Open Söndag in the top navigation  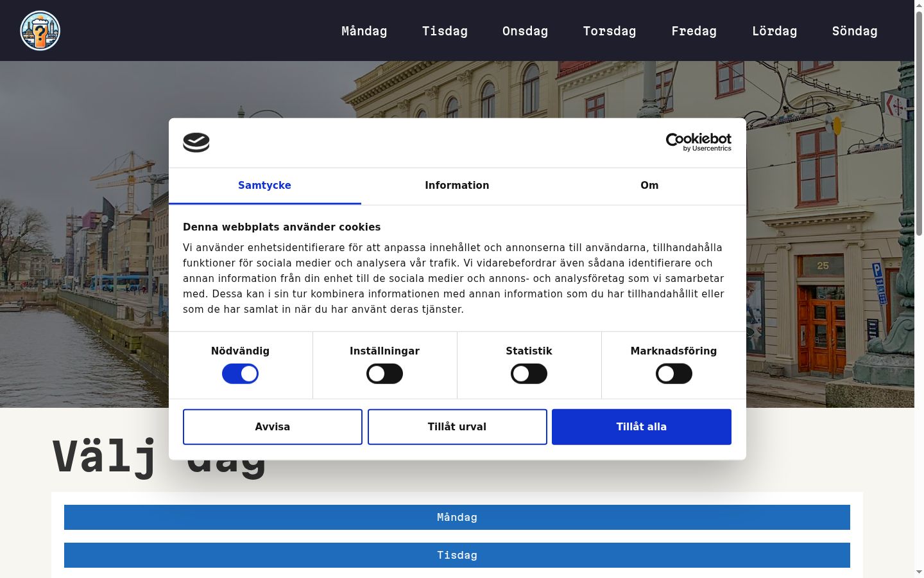click(x=855, y=31)
